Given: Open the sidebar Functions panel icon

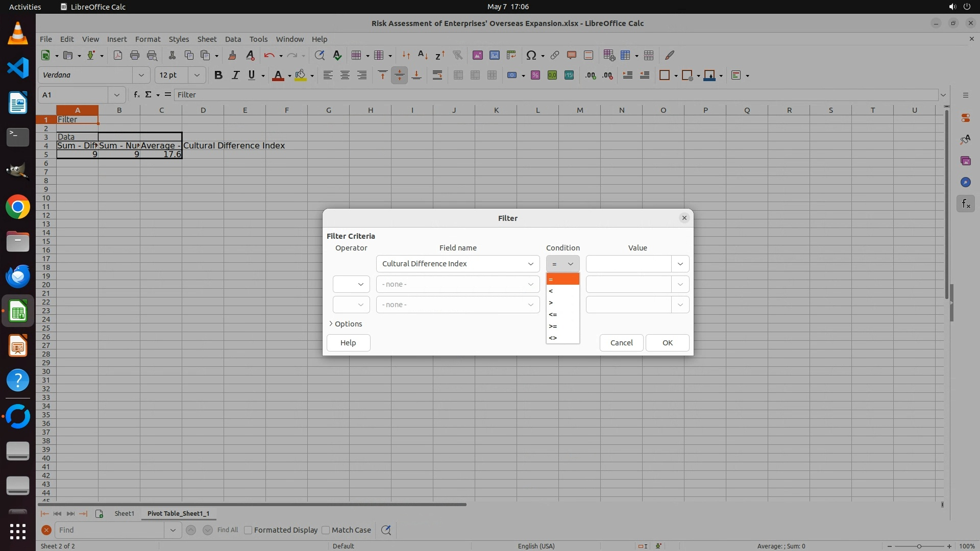Looking at the screenshot, I should pyautogui.click(x=965, y=204).
